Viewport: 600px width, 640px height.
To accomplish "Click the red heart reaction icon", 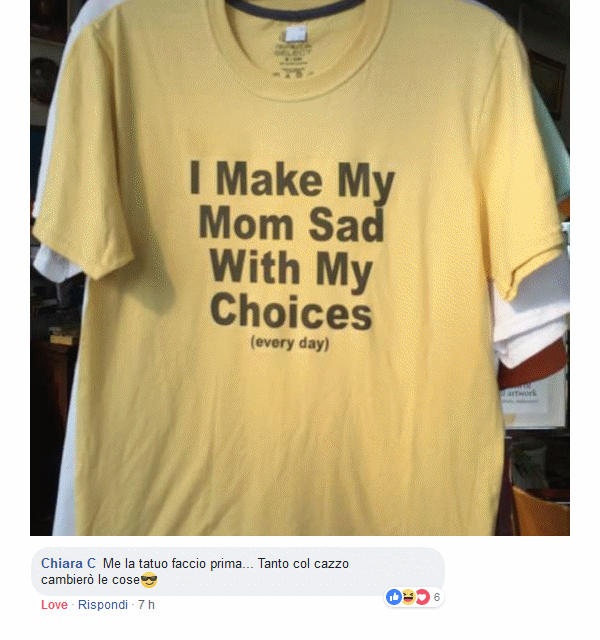I will [x=422, y=597].
